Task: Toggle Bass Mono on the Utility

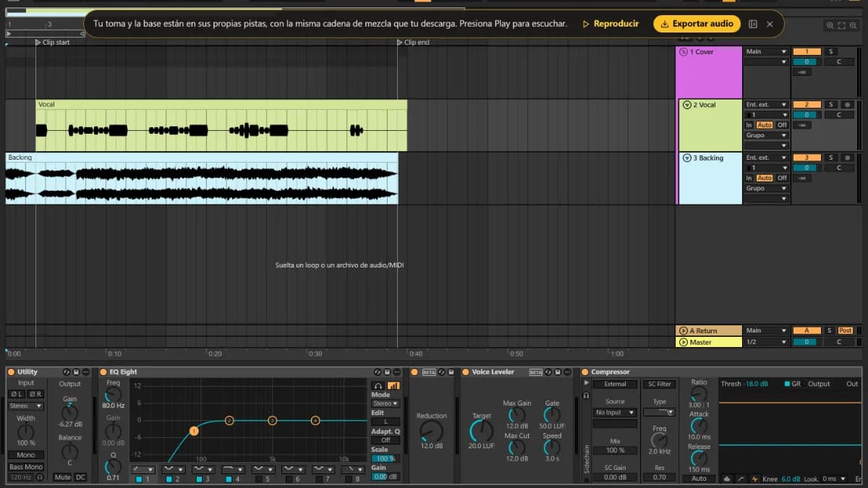Action: (x=26, y=467)
